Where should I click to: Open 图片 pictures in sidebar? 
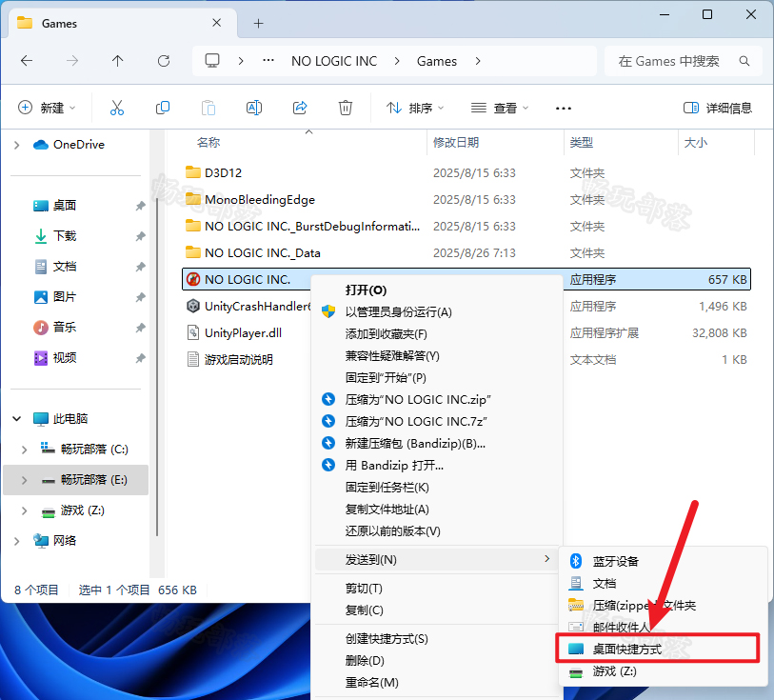click(64, 297)
